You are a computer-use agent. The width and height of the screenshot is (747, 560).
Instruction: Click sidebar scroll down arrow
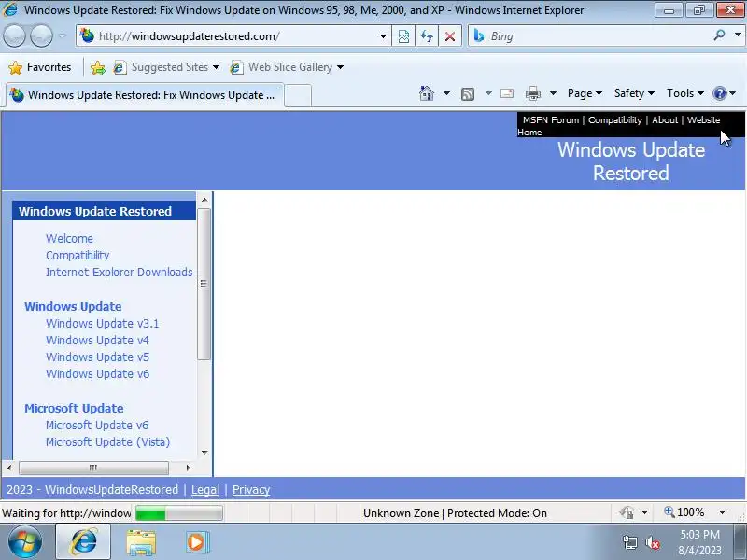point(204,453)
